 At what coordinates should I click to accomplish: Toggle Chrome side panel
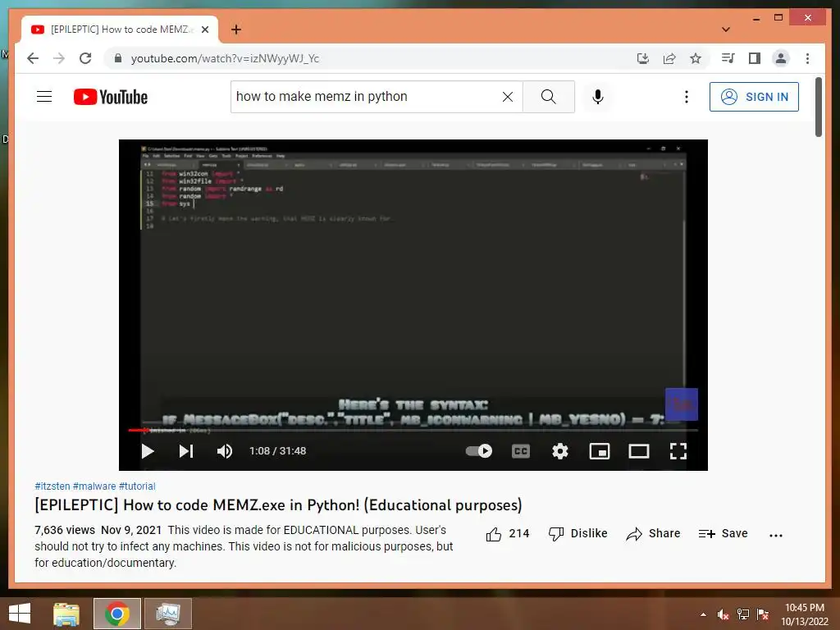(x=755, y=58)
